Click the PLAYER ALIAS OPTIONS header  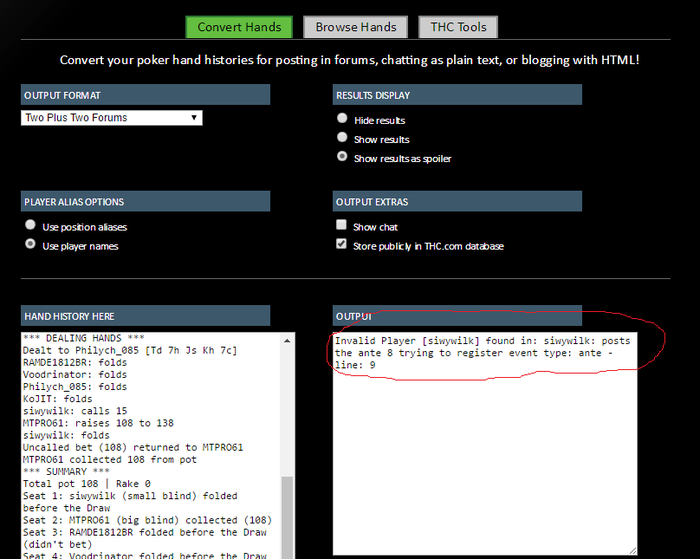tap(146, 201)
